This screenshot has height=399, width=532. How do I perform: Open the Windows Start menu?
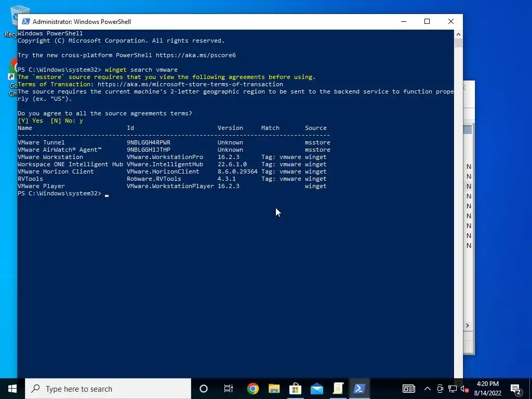click(x=12, y=389)
